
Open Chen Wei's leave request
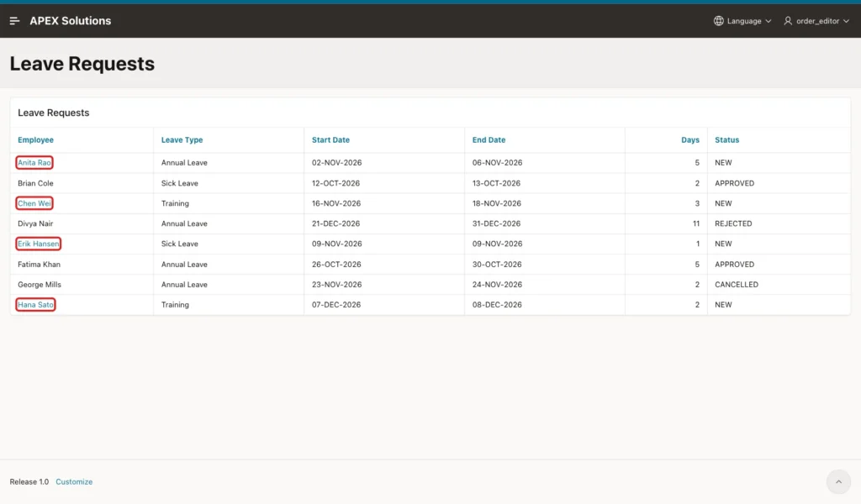coord(34,203)
